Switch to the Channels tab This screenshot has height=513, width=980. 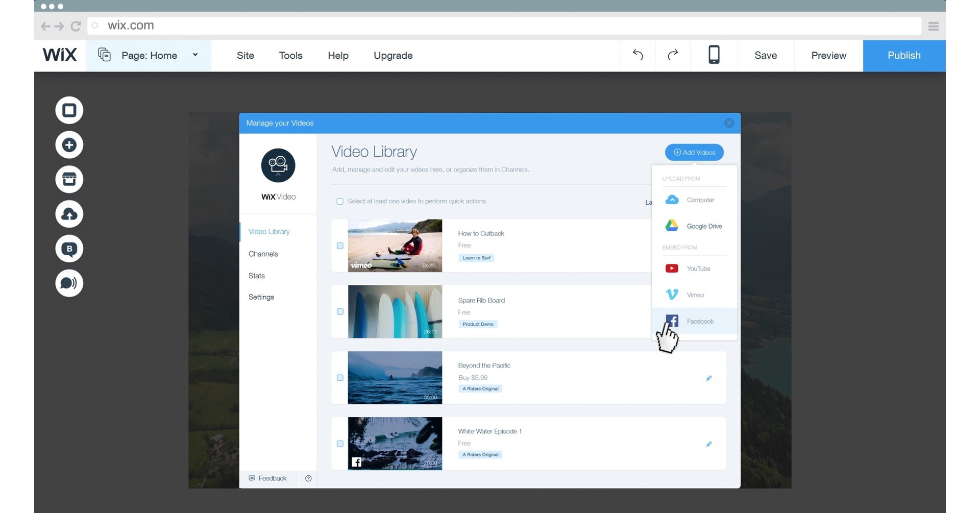point(263,254)
